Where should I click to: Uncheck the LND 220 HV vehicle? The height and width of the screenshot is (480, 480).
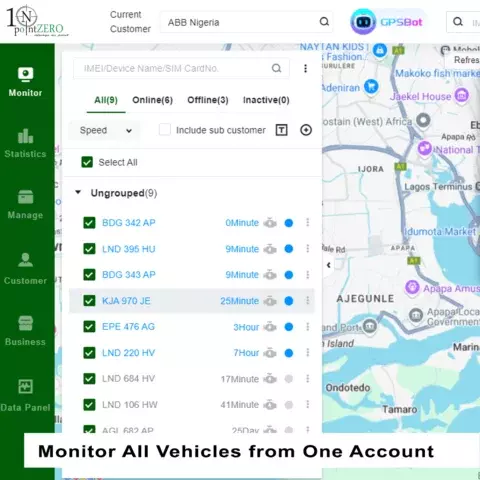(x=89, y=353)
